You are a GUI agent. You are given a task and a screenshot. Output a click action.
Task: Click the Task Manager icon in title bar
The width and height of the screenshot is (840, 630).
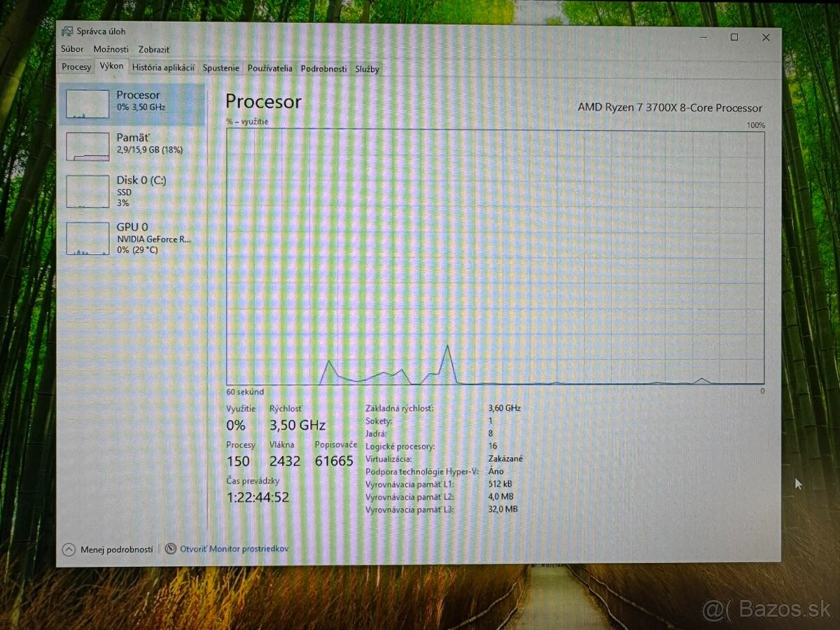tap(67, 31)
